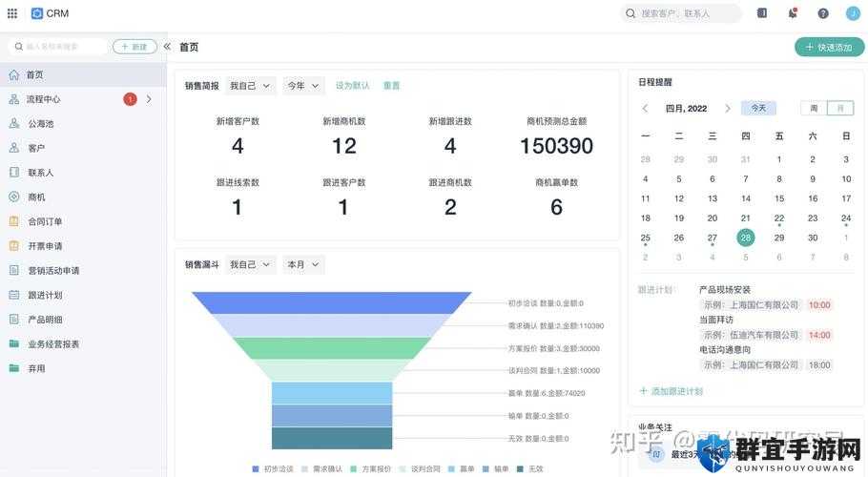The width and height of the screenshot is (868, 477).
Task: Click the 产品明细 icon in sidebar
Action: (x=14, y=320)
